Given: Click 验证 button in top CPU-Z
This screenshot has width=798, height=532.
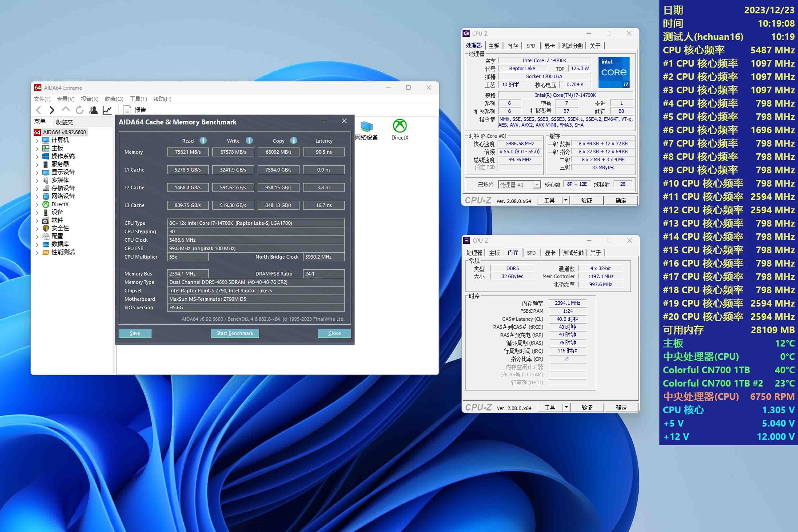Looking at the screenshot, I should tap(587, 201).
